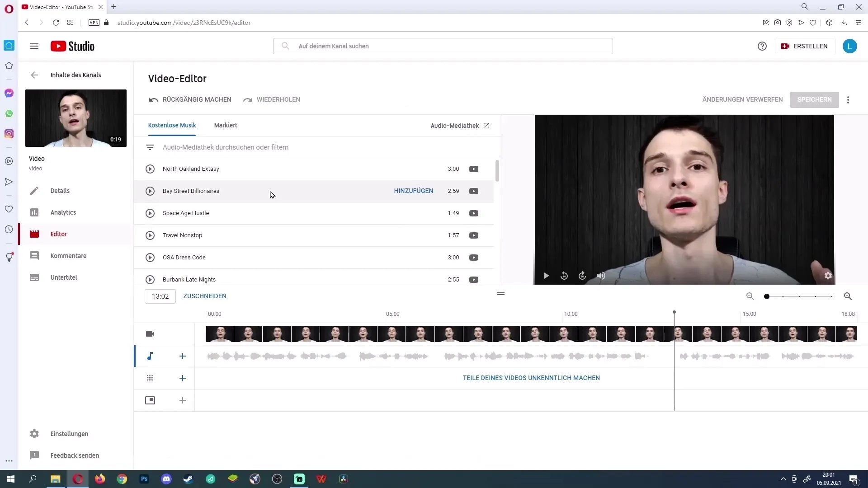Image resolution: width=868 pixels, height=488 pixels.
Task: Click the 13:02 timecode field
Action: [160, 296]
